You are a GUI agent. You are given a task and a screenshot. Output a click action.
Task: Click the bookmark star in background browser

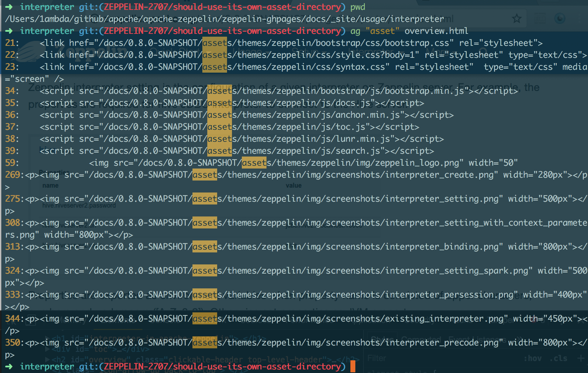click(517, 18)
